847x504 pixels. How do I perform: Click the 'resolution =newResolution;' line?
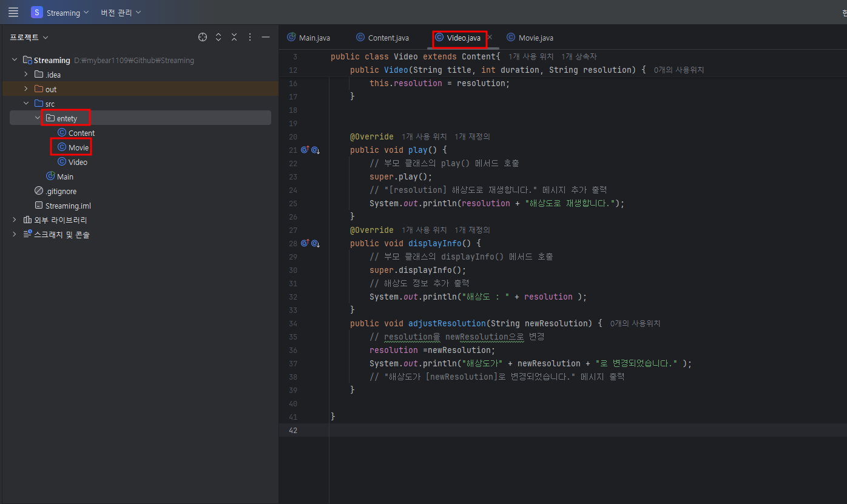click(432, 350)
